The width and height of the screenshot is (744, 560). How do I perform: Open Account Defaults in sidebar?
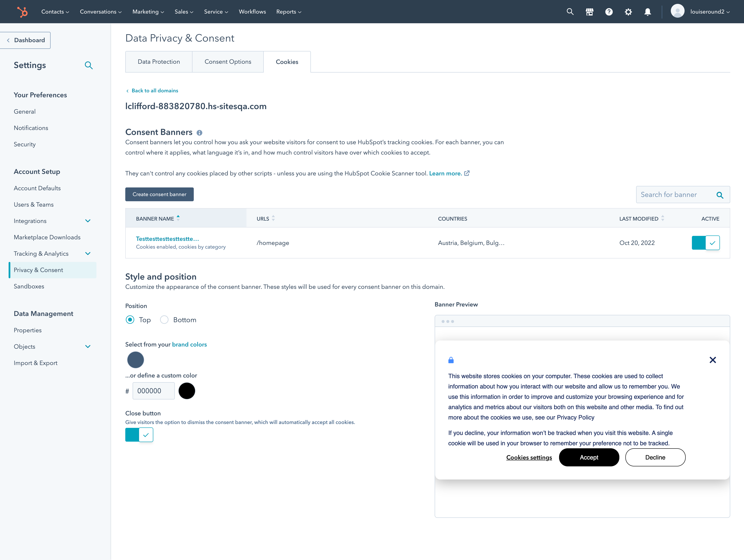(37, 188)
